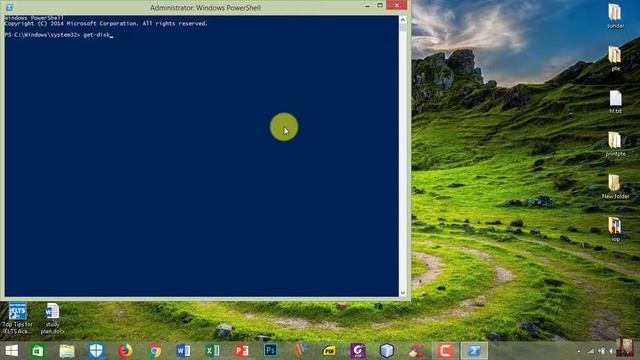Open File Explorer from the taskbar
Viewport: 640px width, 360px height.
click(67, 351)
